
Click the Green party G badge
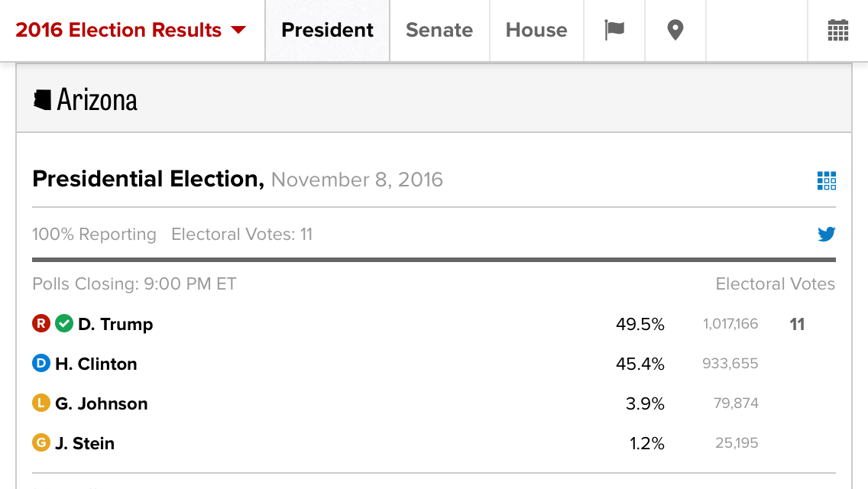[x=41, y=443]
